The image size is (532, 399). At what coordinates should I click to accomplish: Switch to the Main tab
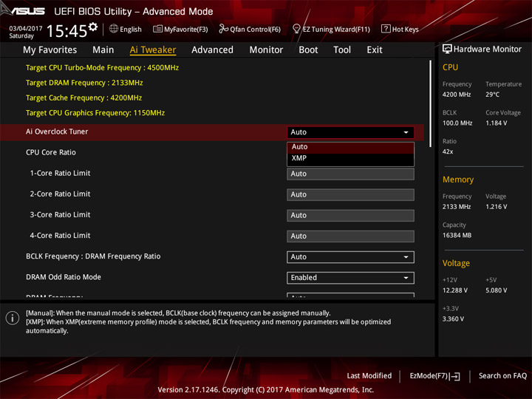pos(103,50)
